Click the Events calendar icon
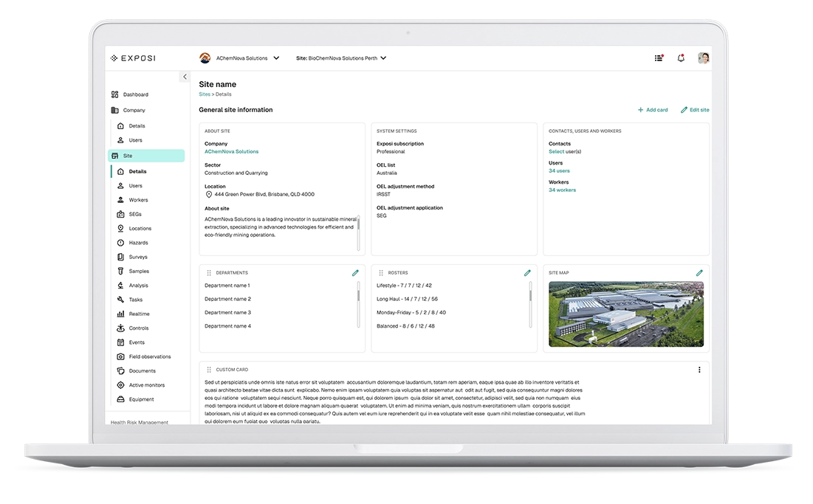813x504 pixels. 120,342
